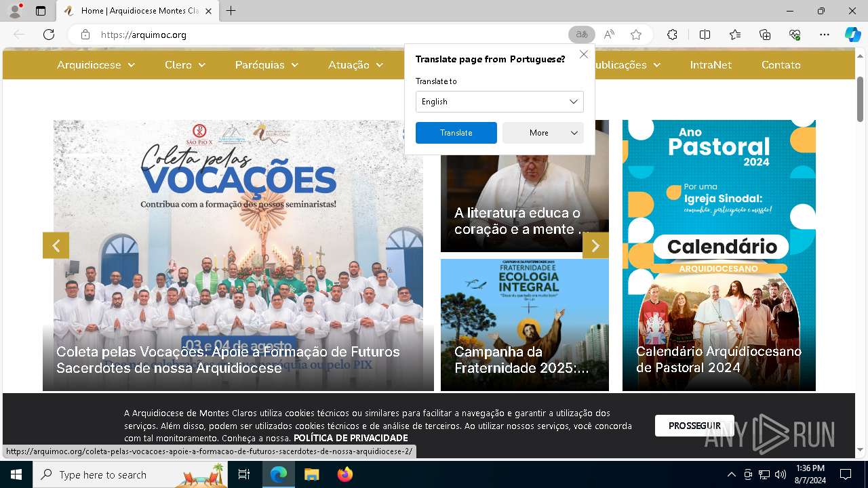Open Campanha da Fraternidade 2025 article
This screenshot has width=868, height=488.
tap(522, 360)
